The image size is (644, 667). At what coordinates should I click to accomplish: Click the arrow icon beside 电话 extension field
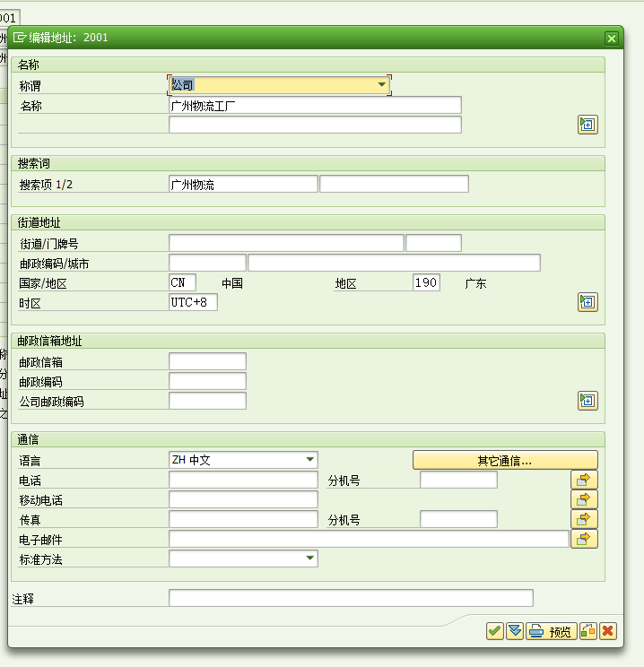pos(584,480)
